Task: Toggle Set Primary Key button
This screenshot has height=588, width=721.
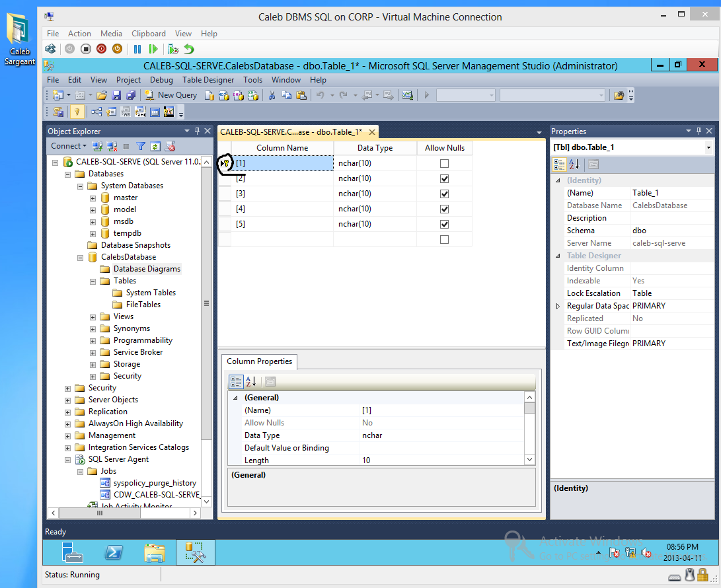Action: [77, 112]
